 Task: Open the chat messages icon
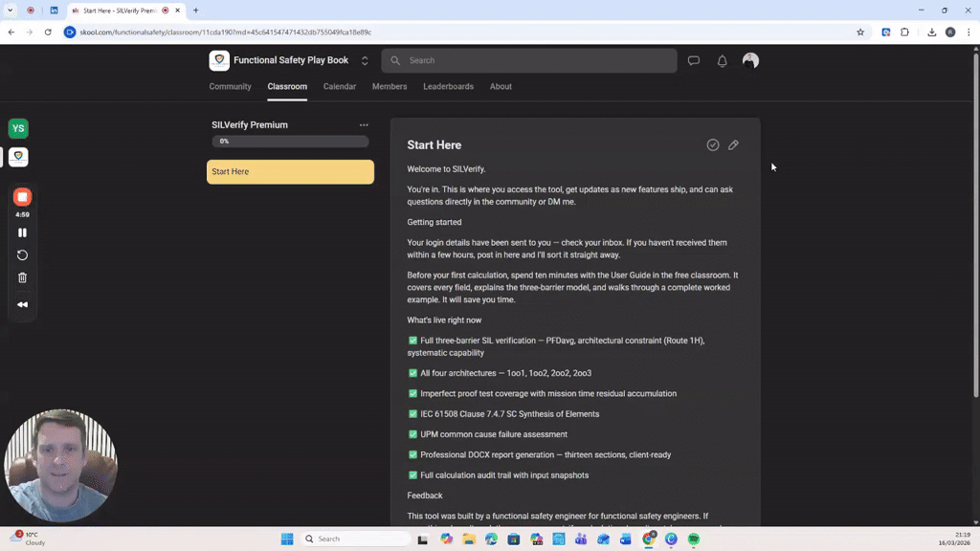[x=693, y=60]
